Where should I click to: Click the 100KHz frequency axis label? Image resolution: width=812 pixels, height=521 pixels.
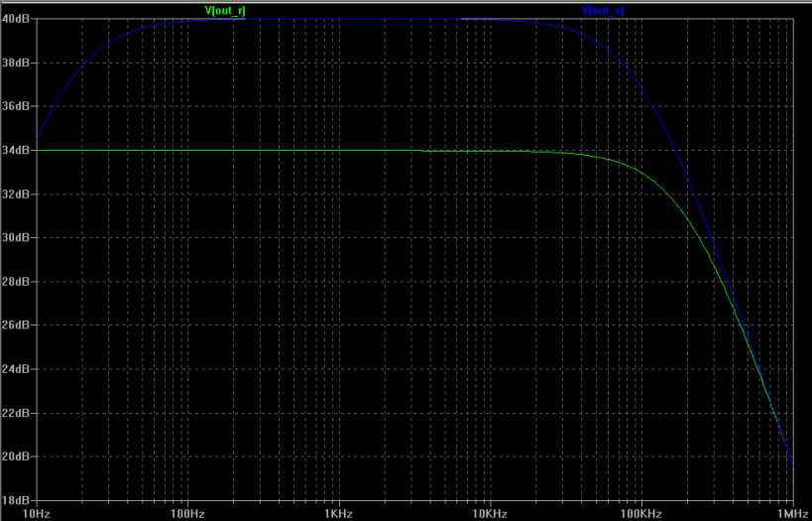pyautogui.click(x=641, y=514)
